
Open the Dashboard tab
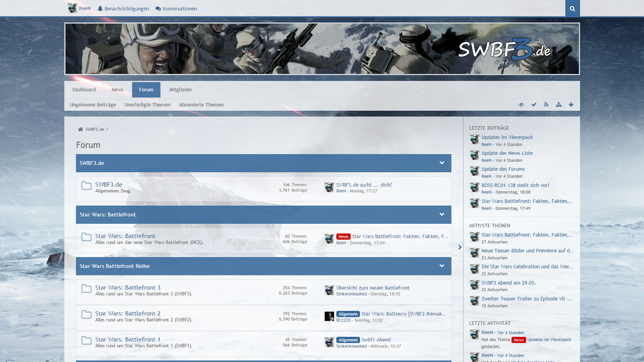pyautogui.click(x=84, y=89)
